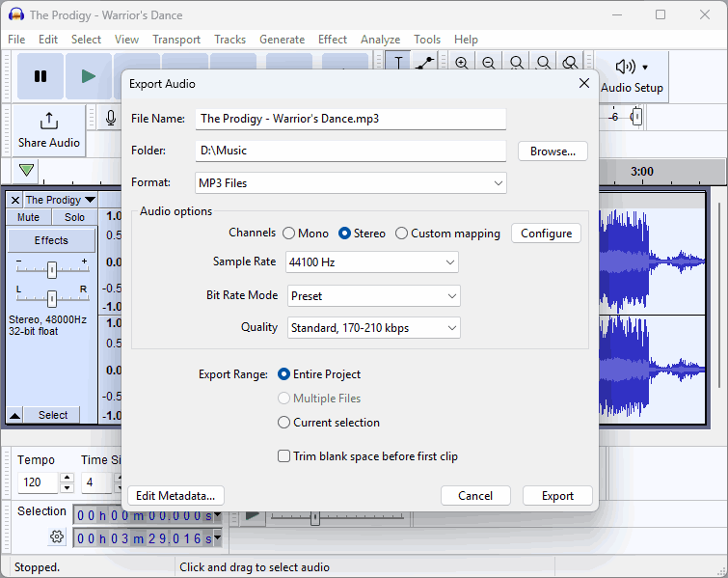Click the Pause button in transport toolbar
The height and width of the screenshot is (578, 728).
pyautogui.click(x=40, y=76)
